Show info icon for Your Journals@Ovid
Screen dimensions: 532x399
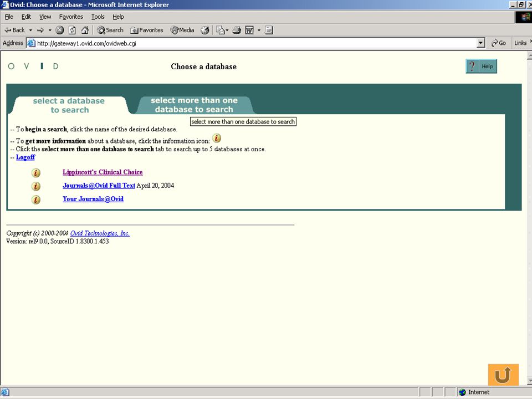(x=35, y=200)
